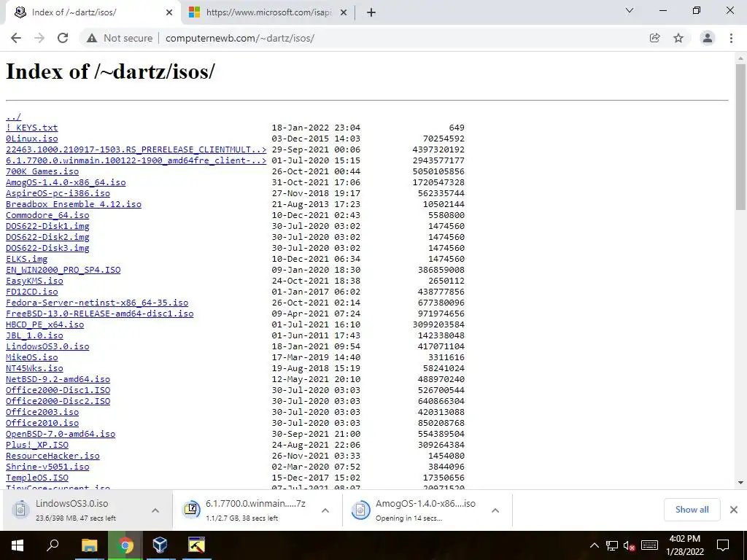Screen dimensions: 747x560
Task: Close the downloads bar
Action: [x=734, y=510]
